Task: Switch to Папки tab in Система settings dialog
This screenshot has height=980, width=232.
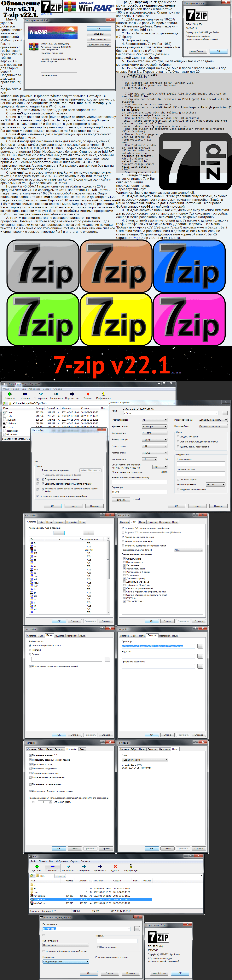Action: click(x=49, y=522)
